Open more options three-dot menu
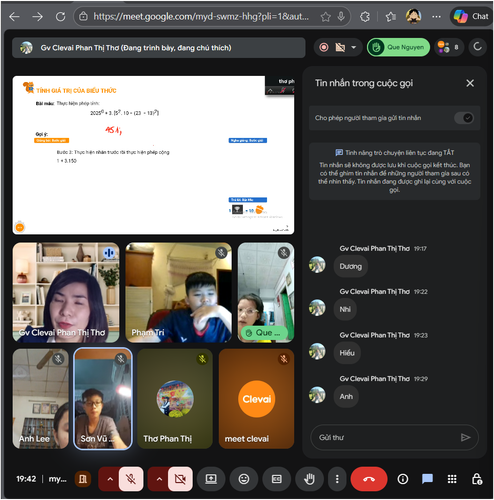Image resolution: width=494 pixels, height=500 pixels. pos(337,479)
